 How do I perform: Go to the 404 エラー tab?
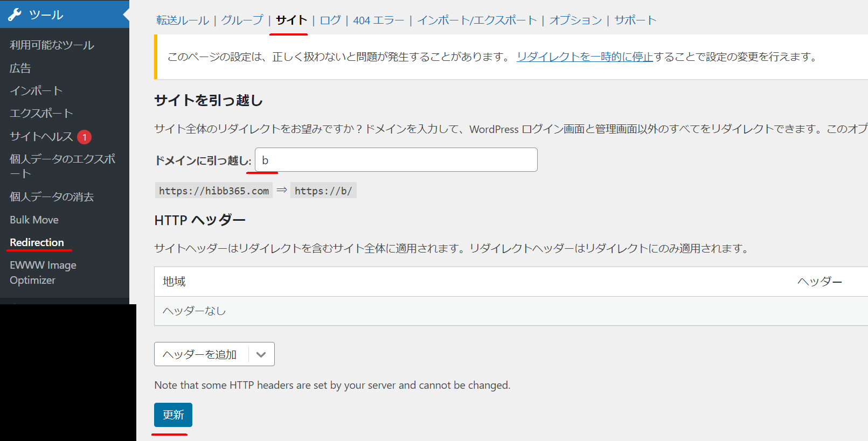[x=378, y=20]
